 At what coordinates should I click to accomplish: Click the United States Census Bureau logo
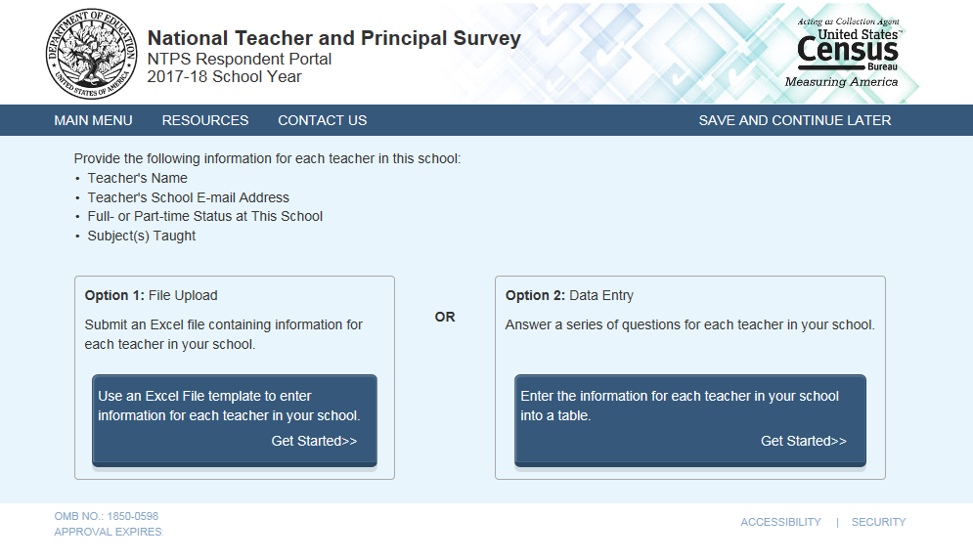(847, 53)
